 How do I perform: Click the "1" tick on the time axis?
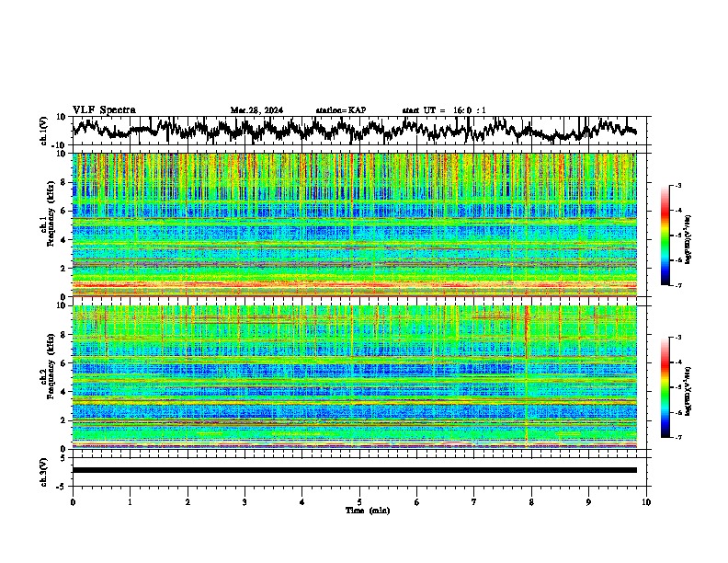coord(130,502)
